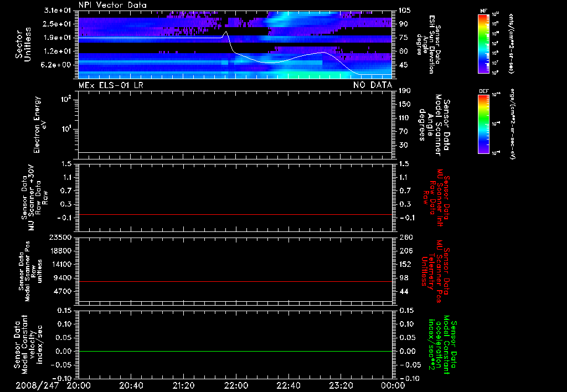This screenshot has width=567, height=392.
Task: Click the 260 telemetry tick value
Action: [406, 237]
